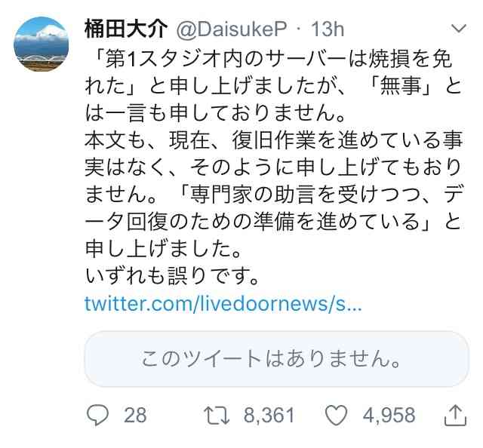Viewport: 483px width, 448px height.
Task: Click the line 申し上げました。
Action: tap(163, 249)
